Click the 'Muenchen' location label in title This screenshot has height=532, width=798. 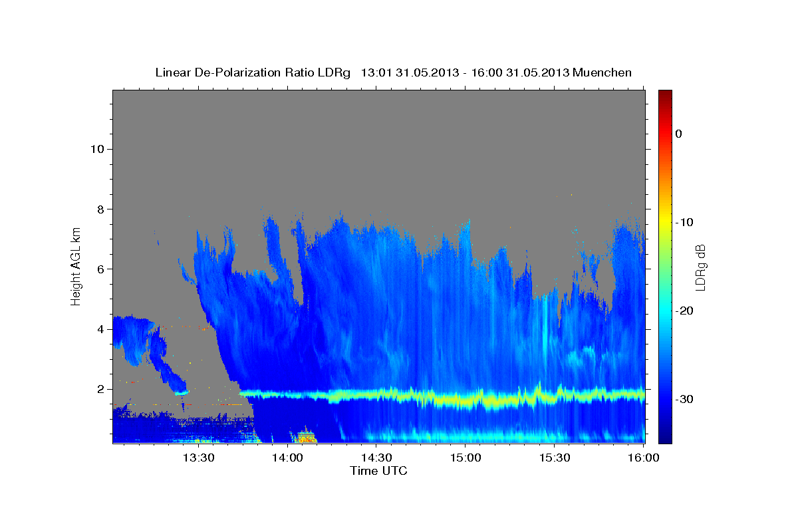click(x=603, y=72)
